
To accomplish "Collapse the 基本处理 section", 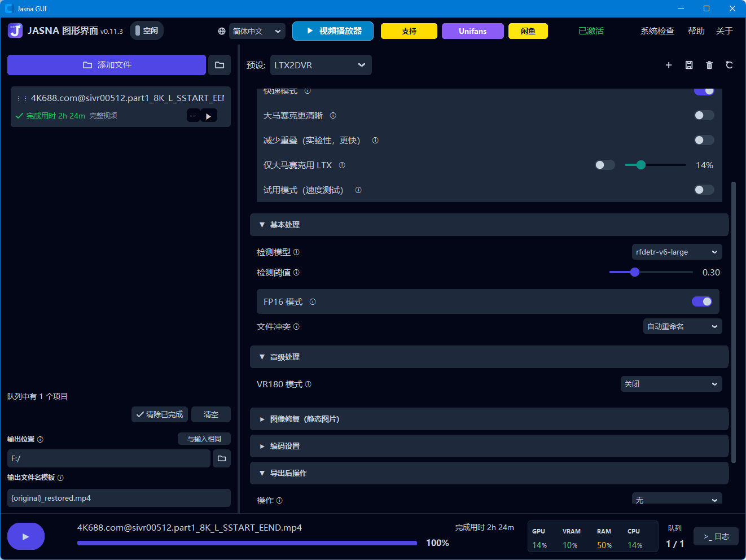I will point(489,225).
